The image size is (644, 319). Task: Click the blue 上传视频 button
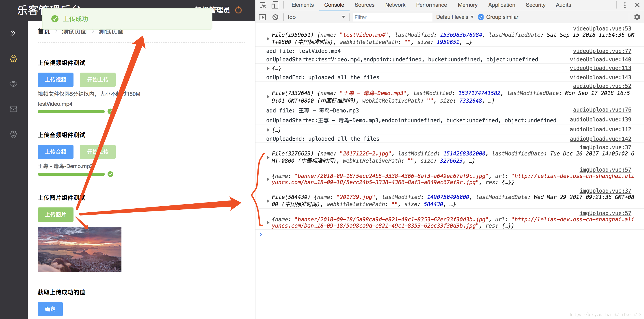coord(56,80)
